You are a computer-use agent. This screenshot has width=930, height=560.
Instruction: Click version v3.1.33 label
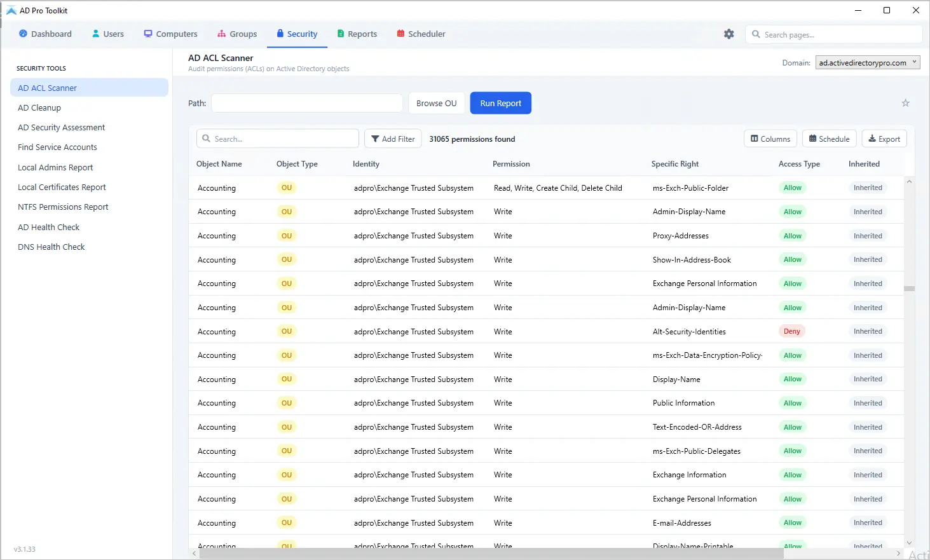click(25, 549)
